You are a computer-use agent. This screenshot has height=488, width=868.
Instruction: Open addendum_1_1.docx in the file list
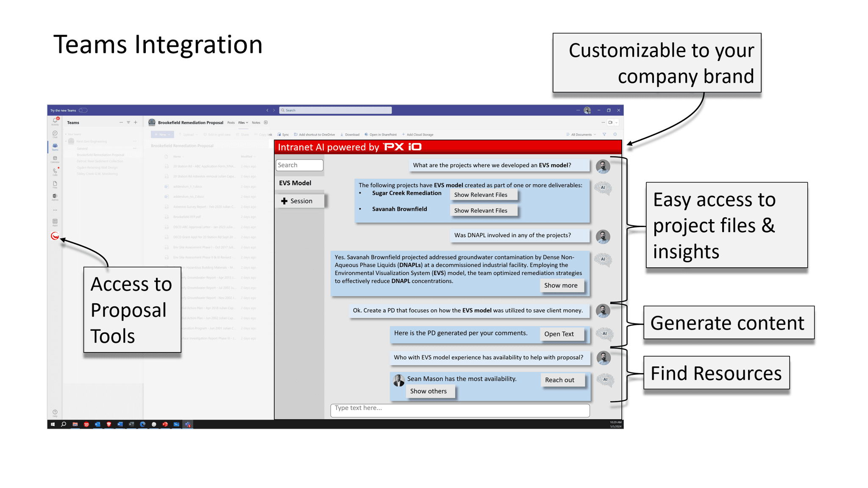pyautogui.click(x=187, y=187)
